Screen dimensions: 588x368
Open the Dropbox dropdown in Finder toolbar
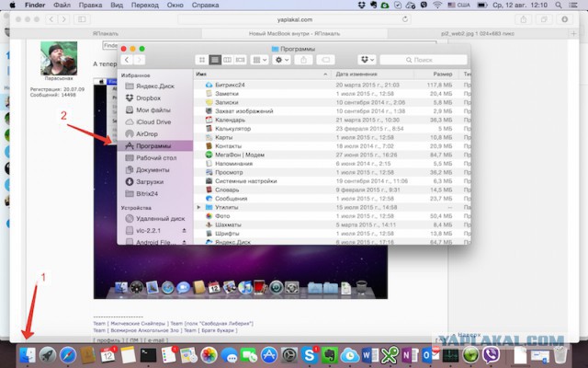pos(367,60)
